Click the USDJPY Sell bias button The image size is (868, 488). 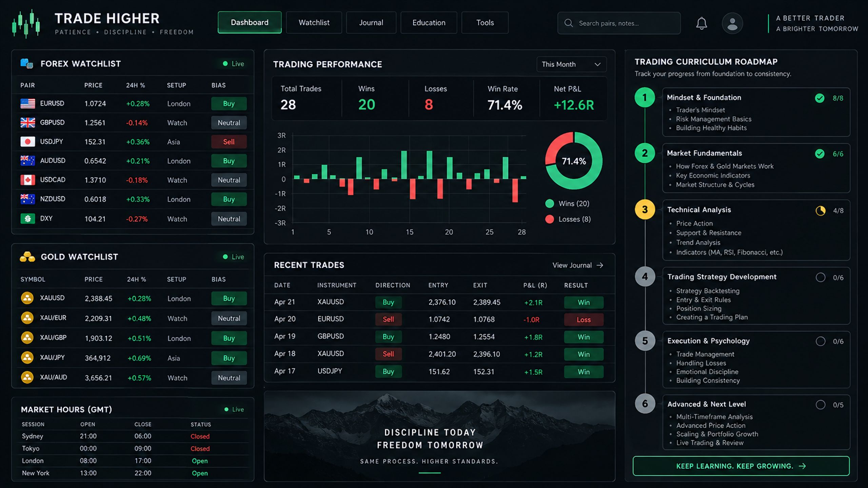pyautogui.click(x=229, y=142)
